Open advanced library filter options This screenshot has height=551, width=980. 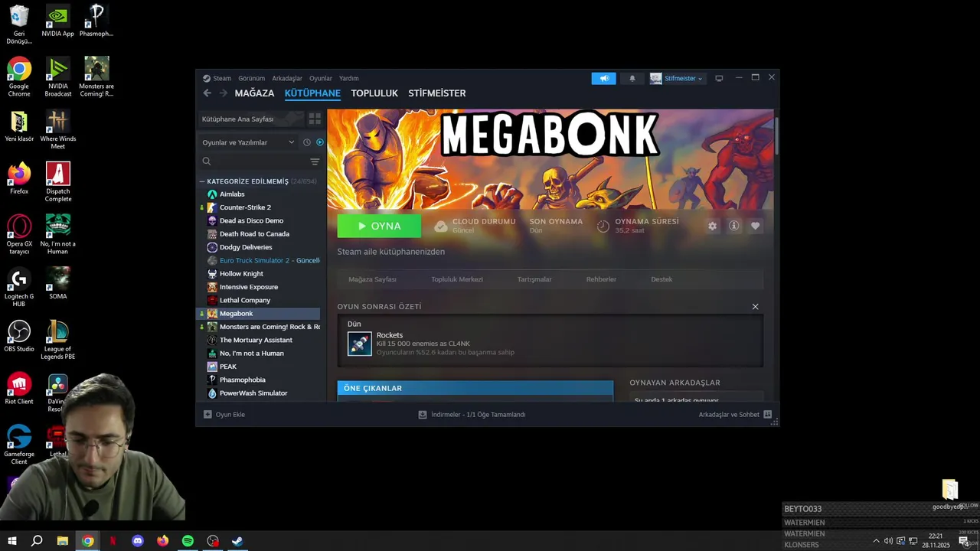click(315, 161)
